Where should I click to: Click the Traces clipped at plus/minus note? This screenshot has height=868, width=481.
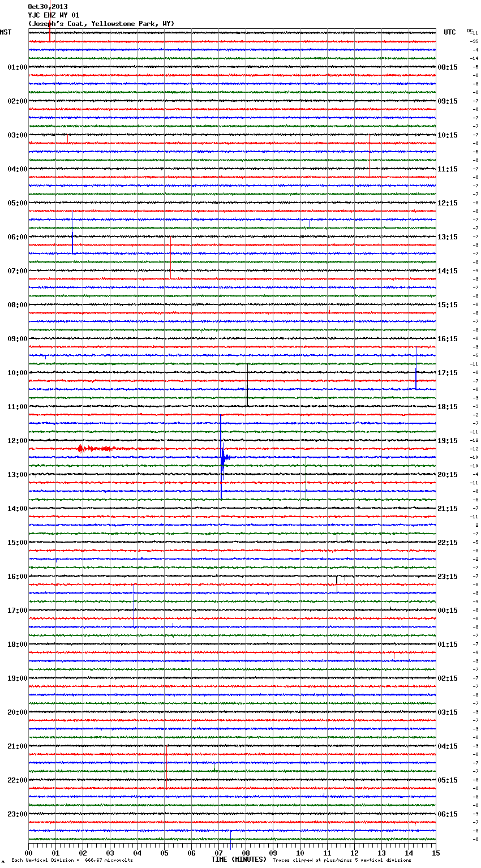click(x=342, y=860)
